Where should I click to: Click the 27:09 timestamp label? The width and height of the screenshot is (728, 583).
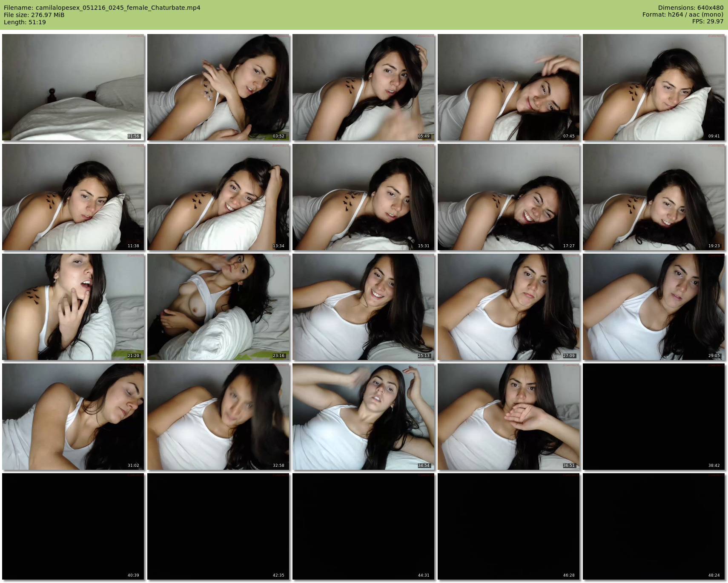[569, 356]
